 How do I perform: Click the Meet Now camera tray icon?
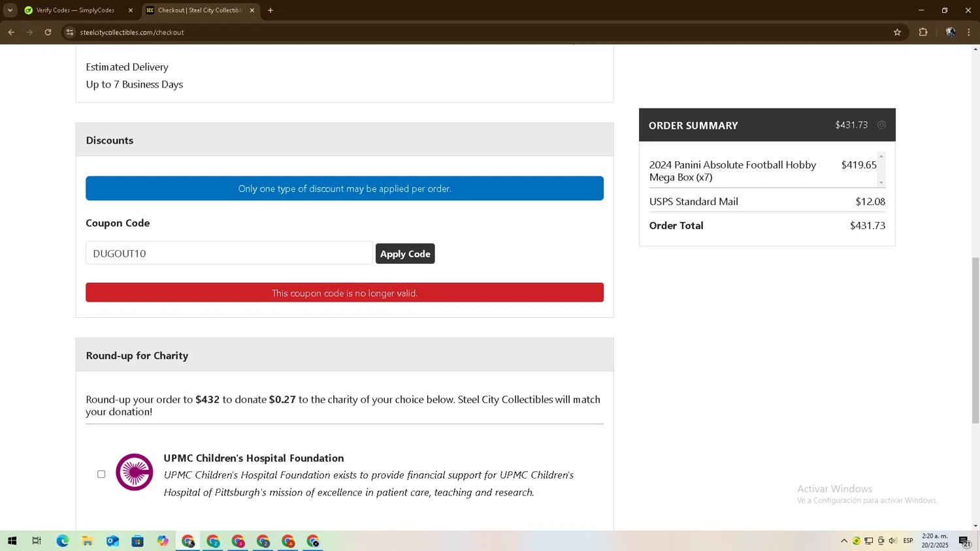click(881, 541)
